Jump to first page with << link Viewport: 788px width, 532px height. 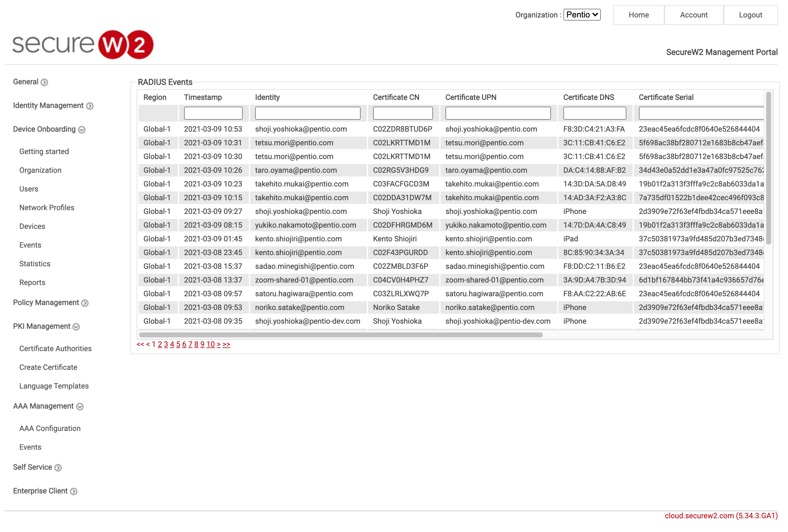[x=140, y=344]
